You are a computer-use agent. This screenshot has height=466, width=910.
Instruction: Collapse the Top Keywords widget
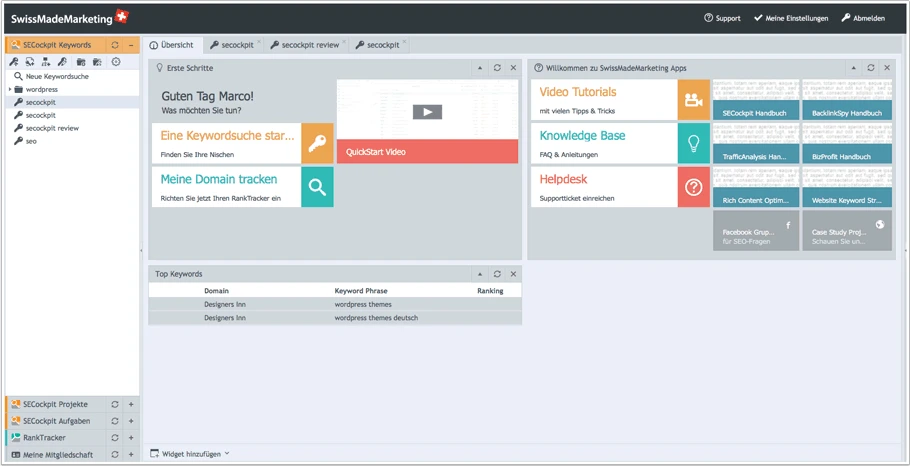pyautogui.click(x=480, y=274)
